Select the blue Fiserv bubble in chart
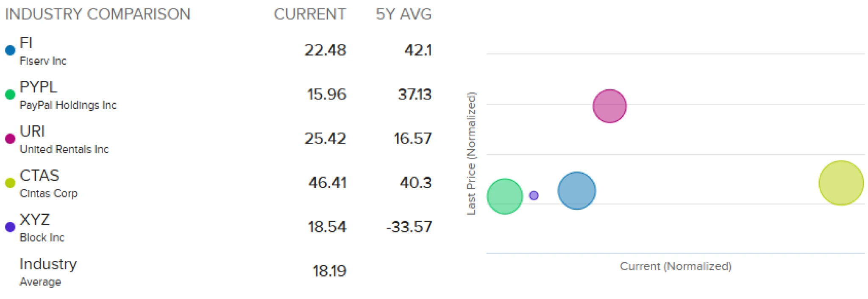868x299 pixels. coord(576,191)
